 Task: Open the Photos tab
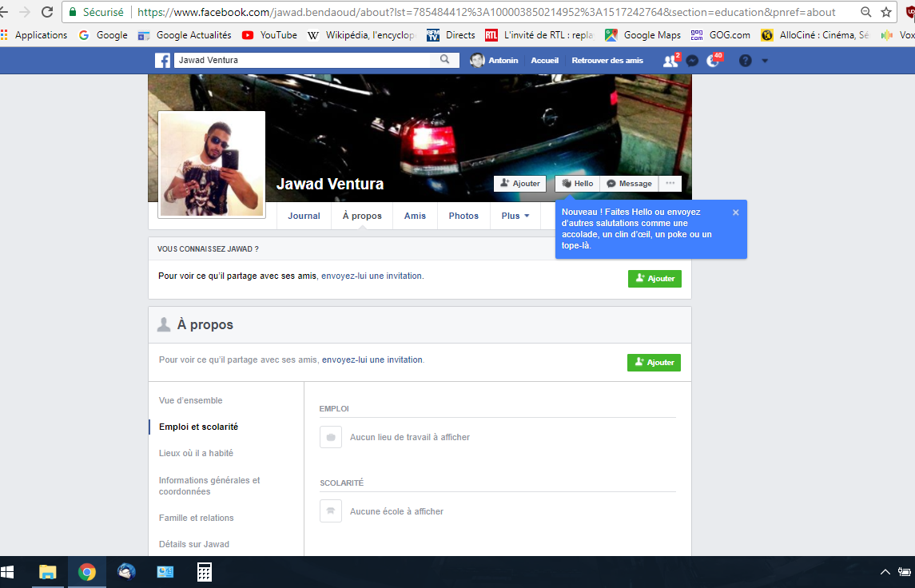(x=463, y=216)
